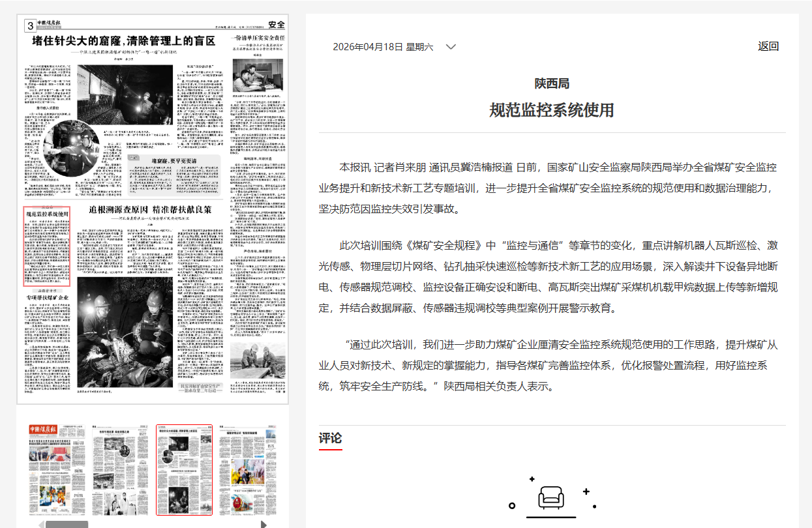
Task: Select the highlighted third page thumbnail
Action: [x=185, y=469]
